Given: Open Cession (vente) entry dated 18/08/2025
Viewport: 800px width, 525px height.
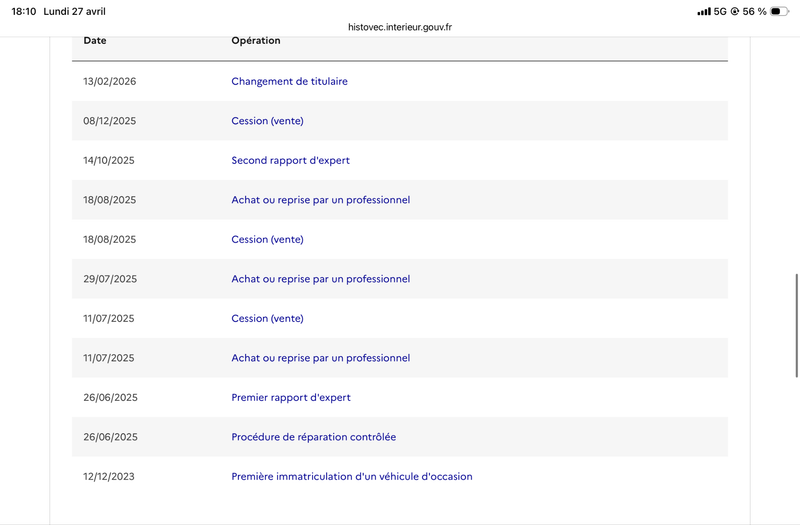Looking at the screenshot, I should click(267, 239).
